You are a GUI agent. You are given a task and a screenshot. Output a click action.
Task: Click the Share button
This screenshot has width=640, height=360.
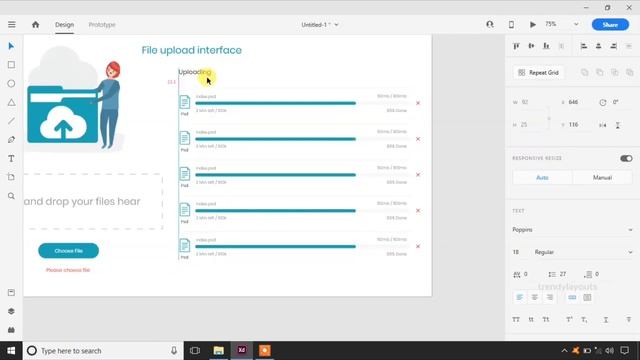click(x=610, y=24)
